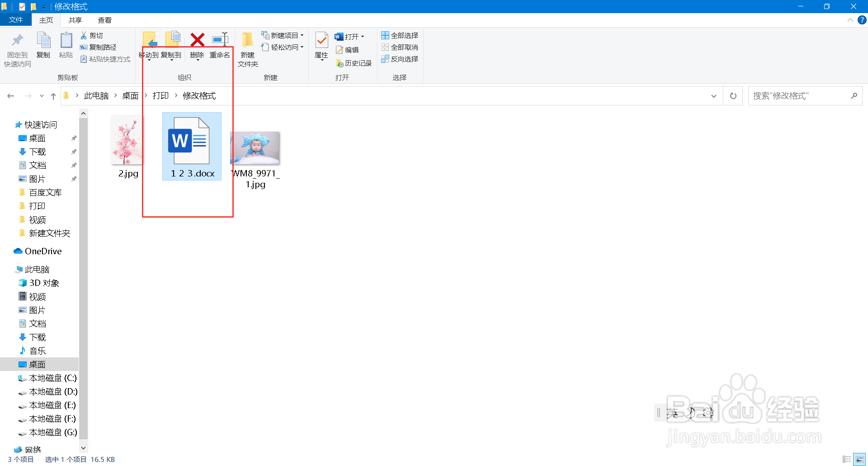The width and height of the screenshot is (868, 466).
Task: Expand address bar history dropdown
Action: tap(714, 96)
